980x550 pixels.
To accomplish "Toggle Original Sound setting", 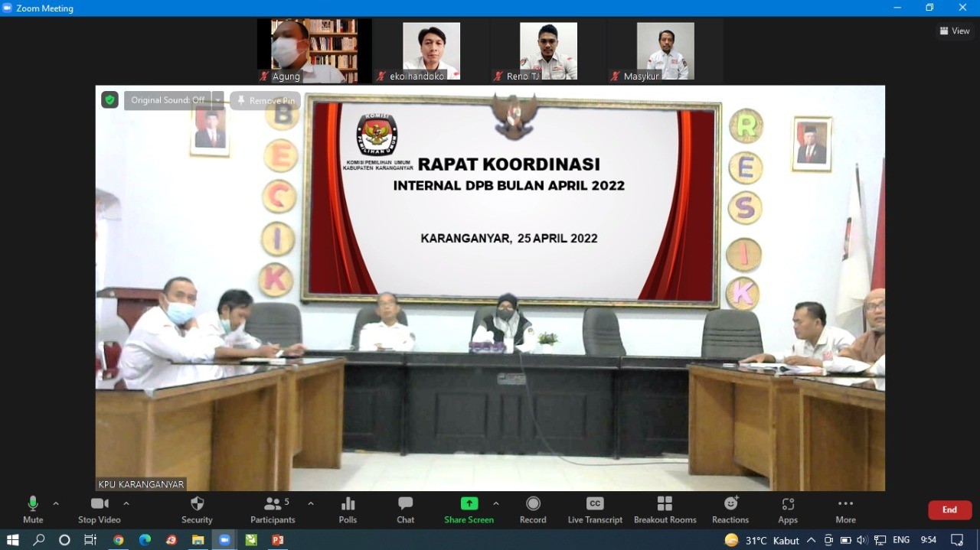I will (x=167, y=100).
